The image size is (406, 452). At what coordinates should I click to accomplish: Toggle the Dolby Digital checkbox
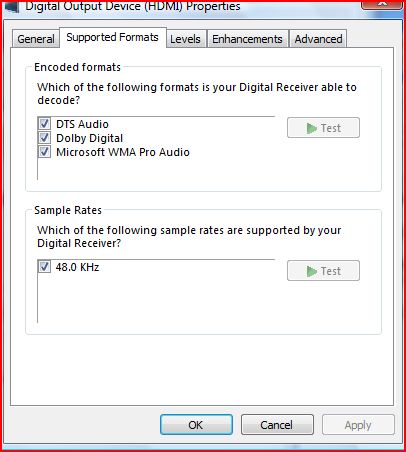click(x=44, y=138)
